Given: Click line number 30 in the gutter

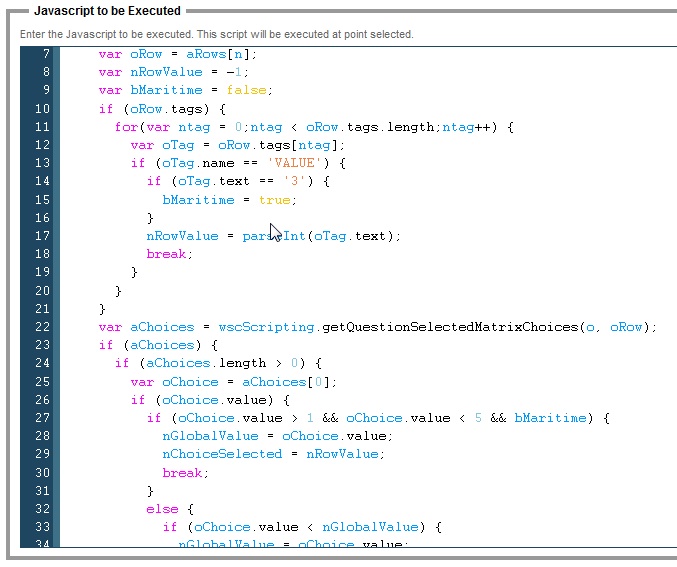Looking at the screenshot, I should click(42, 472).
